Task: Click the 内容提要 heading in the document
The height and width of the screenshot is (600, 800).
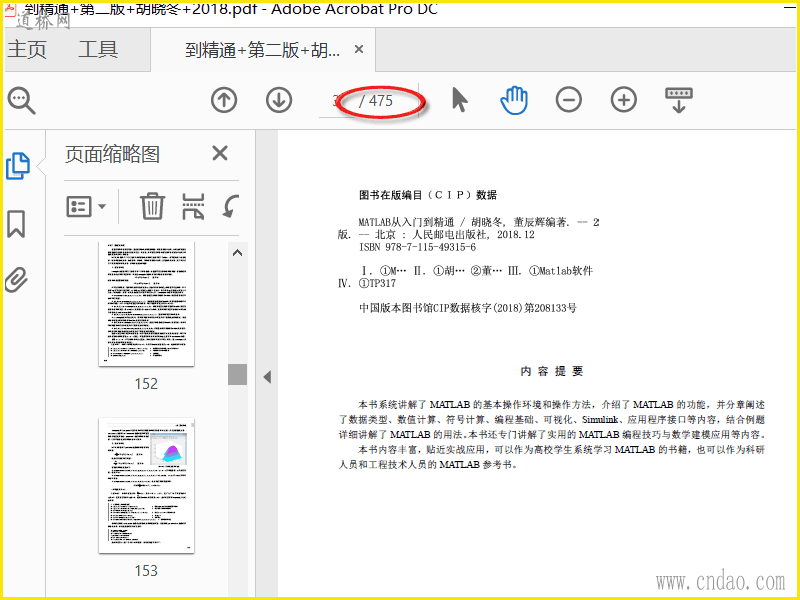Action: [x=552, y=371]
